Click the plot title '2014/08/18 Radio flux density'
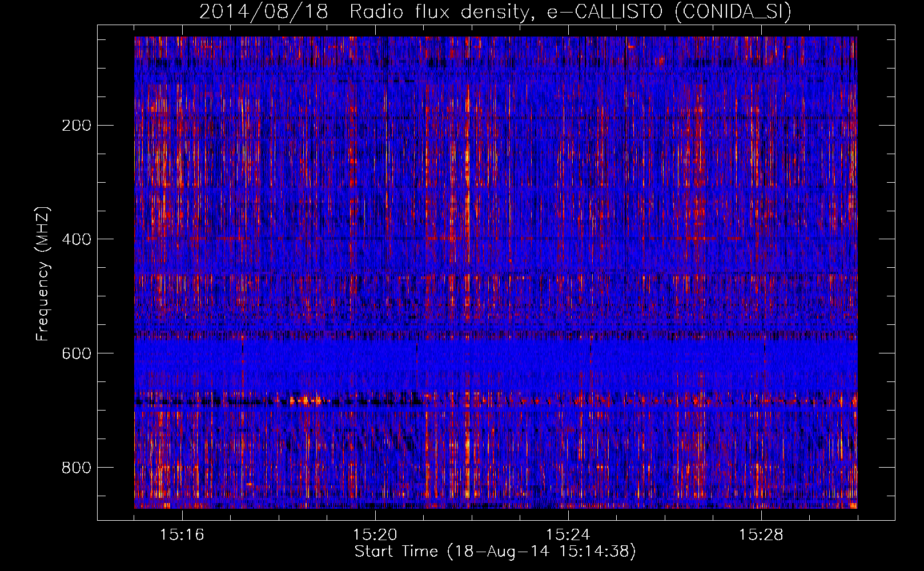 click(x=495, y=11)
